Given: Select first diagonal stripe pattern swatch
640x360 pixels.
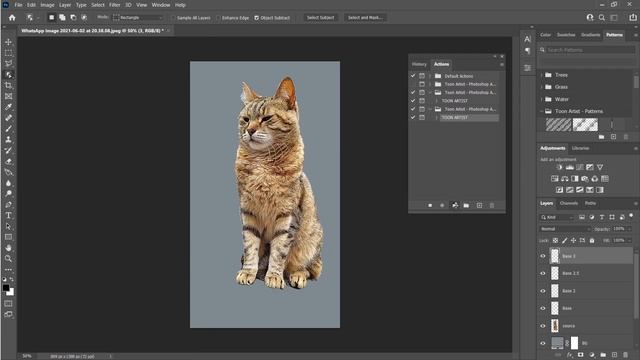Looking at the screenshot, I should pos(558,124).
